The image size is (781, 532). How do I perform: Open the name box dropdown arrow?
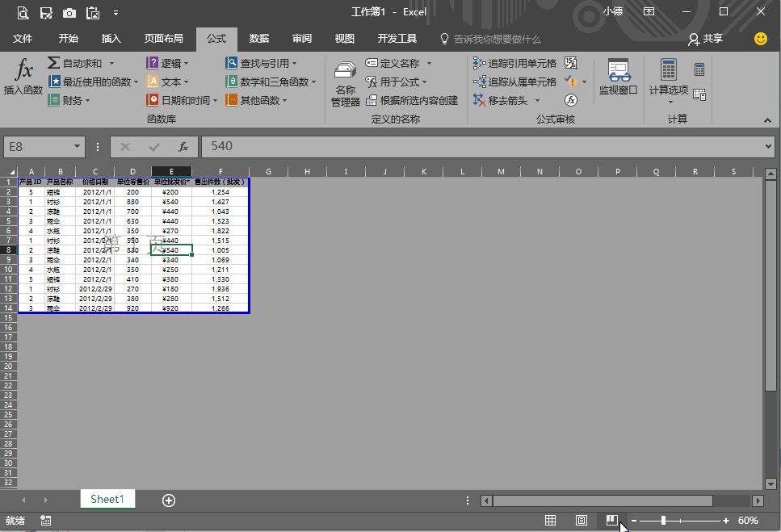(x=78, y=147)
